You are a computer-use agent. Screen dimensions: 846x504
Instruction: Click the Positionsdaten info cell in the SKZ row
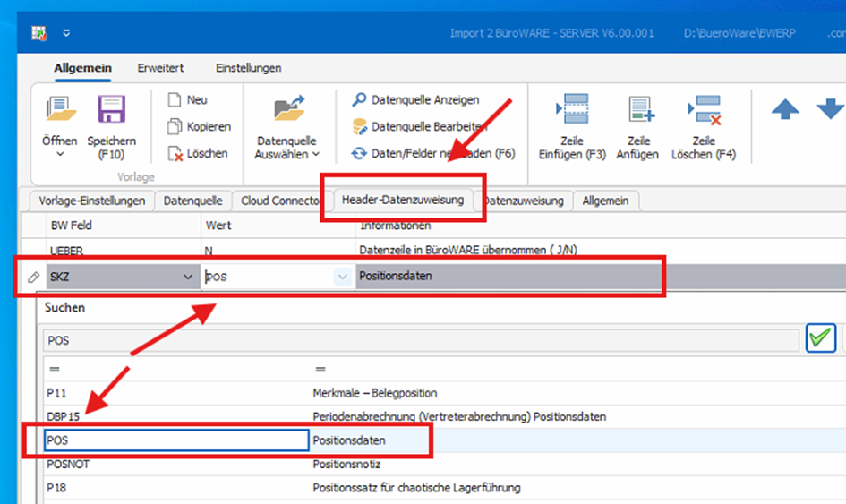click(396, 276)
